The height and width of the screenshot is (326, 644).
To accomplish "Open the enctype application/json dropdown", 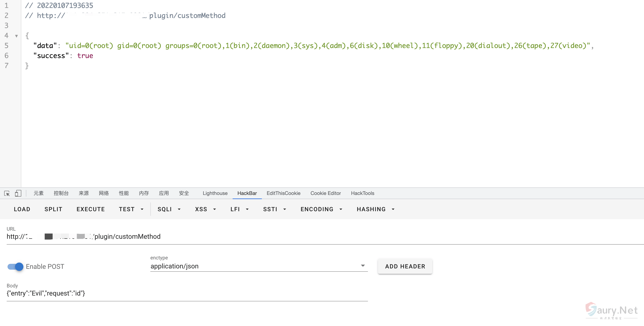I will (x=259, y=266).
